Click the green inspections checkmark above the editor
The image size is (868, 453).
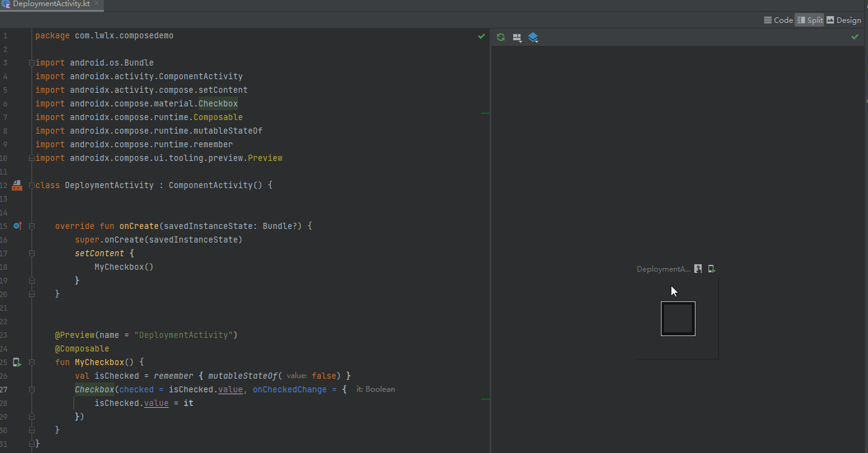482,36
